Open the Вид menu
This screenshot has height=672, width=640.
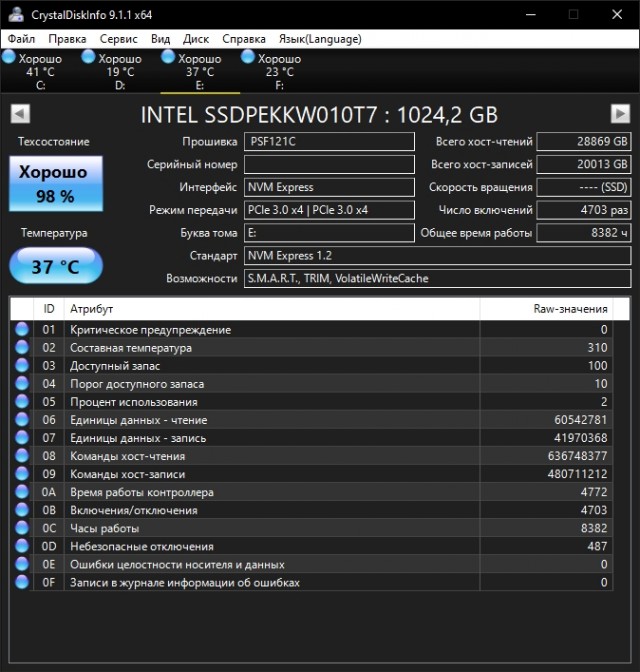click(160, 39)
